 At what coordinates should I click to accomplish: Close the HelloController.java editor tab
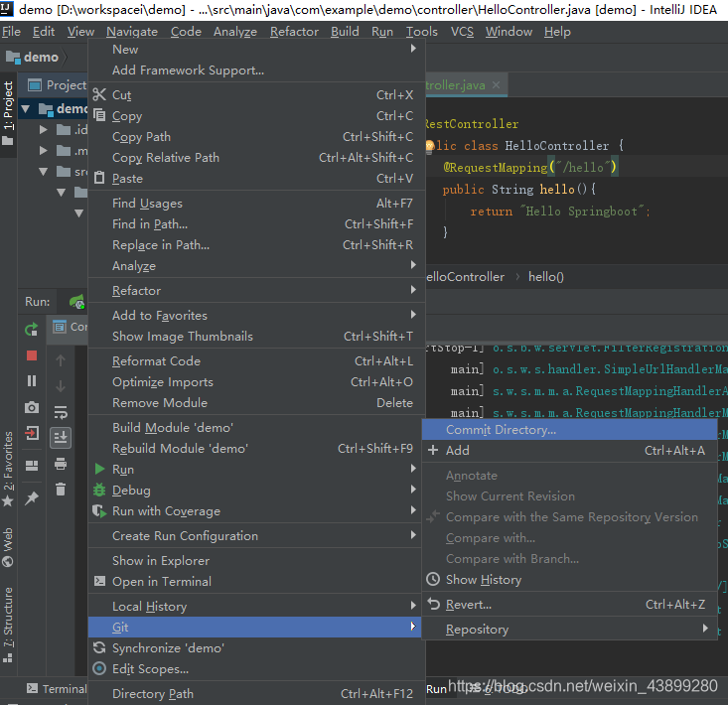(x=496, y=85)
